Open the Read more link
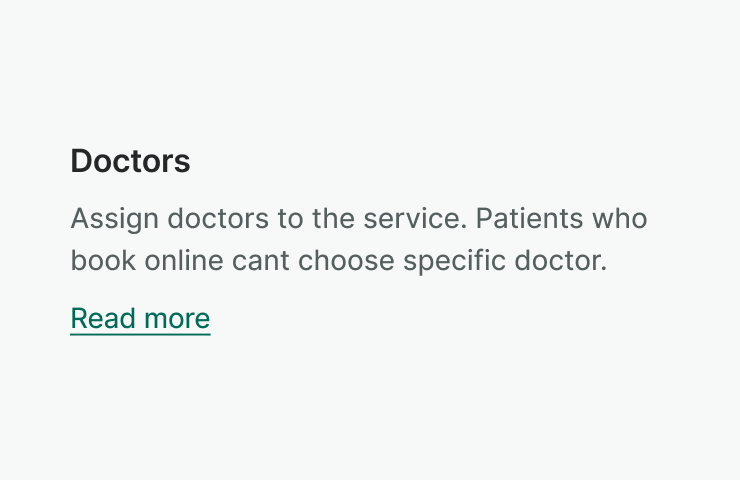The height and width of the screenshot is (480, 740). [140, 319]
